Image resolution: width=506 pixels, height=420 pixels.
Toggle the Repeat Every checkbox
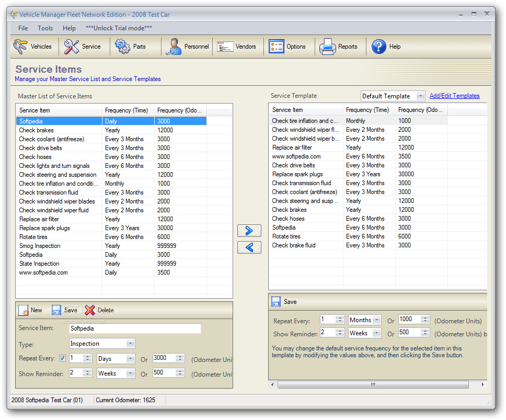click(x=63, y=358)
